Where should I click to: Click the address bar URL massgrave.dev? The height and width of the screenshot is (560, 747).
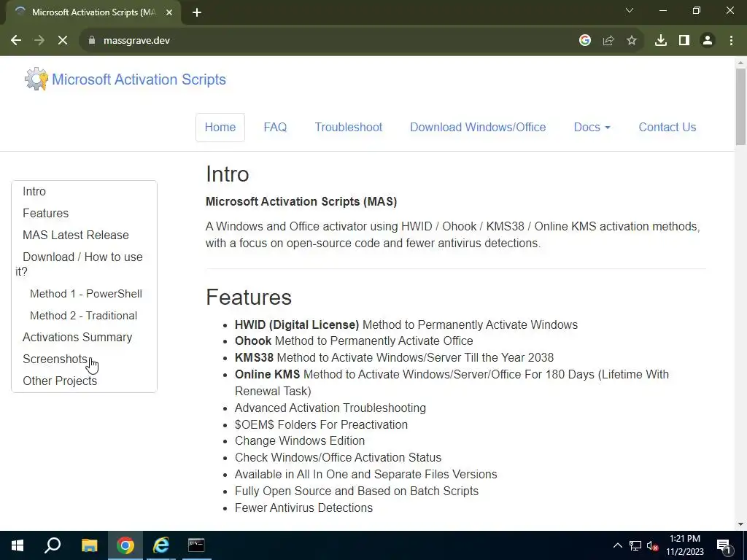(136, 41)
